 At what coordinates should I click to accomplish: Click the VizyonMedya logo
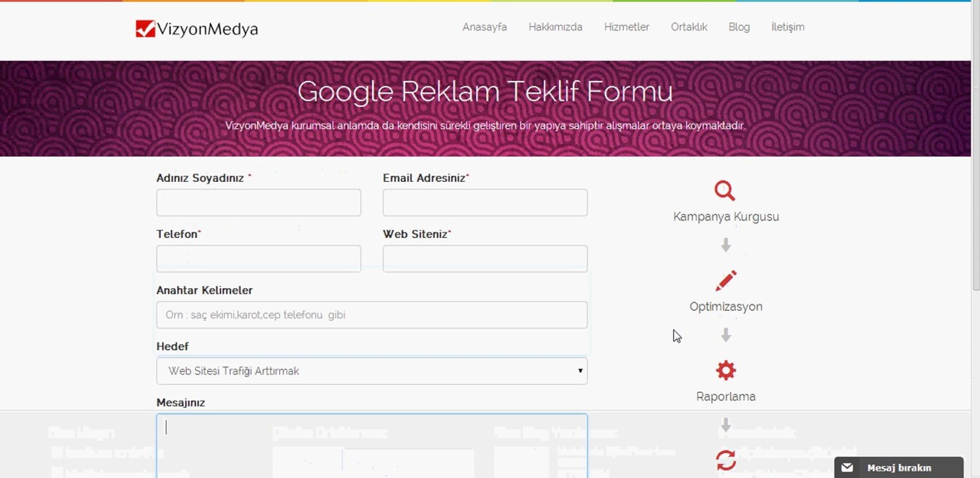[x=197, y=29]
